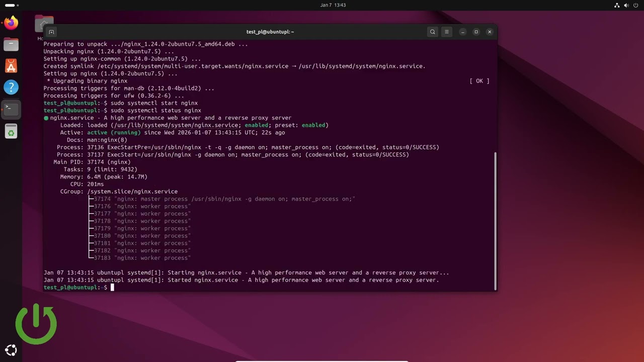Screen dimensions: 644x362
Task: Open the Trash in the dock
Action: (x=11, y=131)
